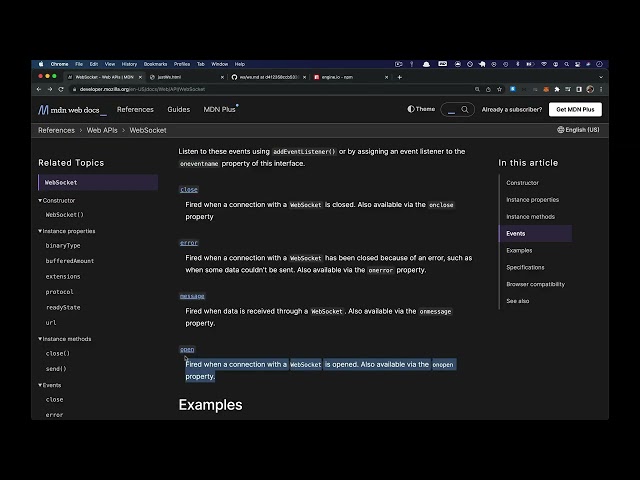
Task: Open the References nav item
Action: (x=135, y=109)
